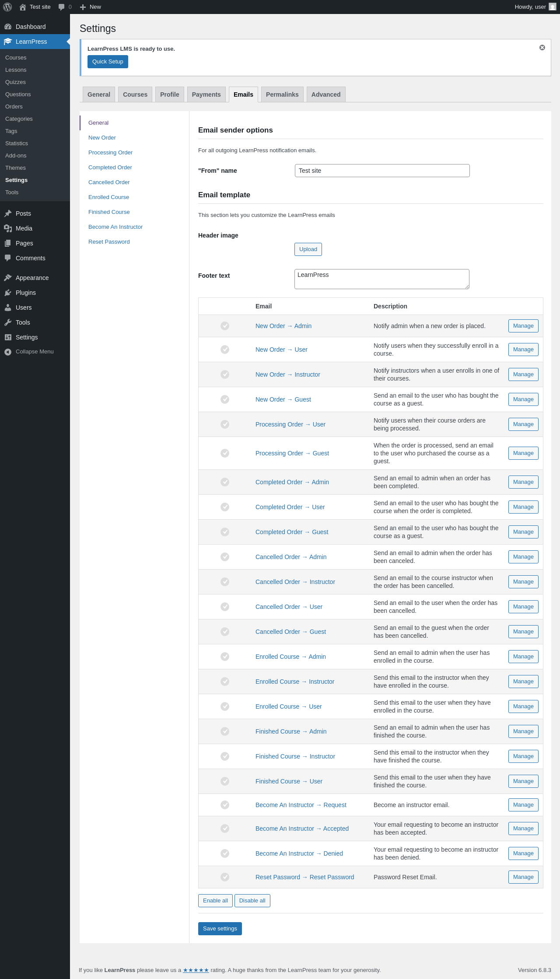Click the Dashboard gauge icon
This screenshot has height=979, width=560.
point(8,27)
